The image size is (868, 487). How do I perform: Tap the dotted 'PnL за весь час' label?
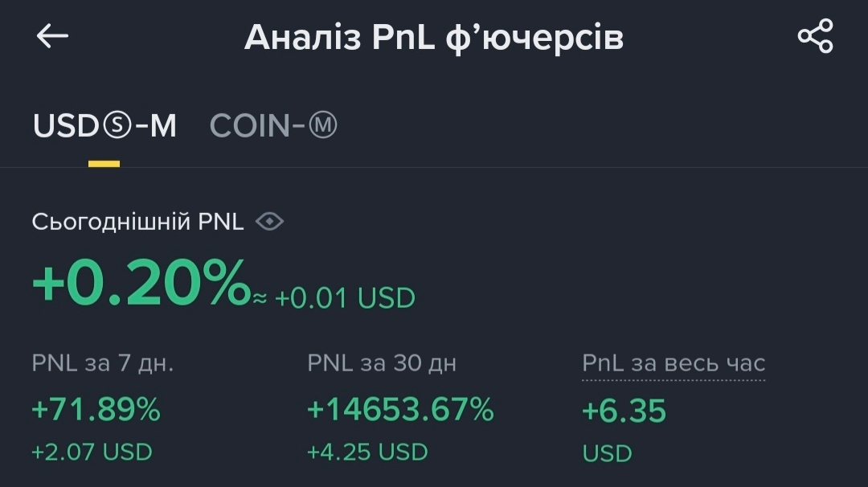click(674, 363)
